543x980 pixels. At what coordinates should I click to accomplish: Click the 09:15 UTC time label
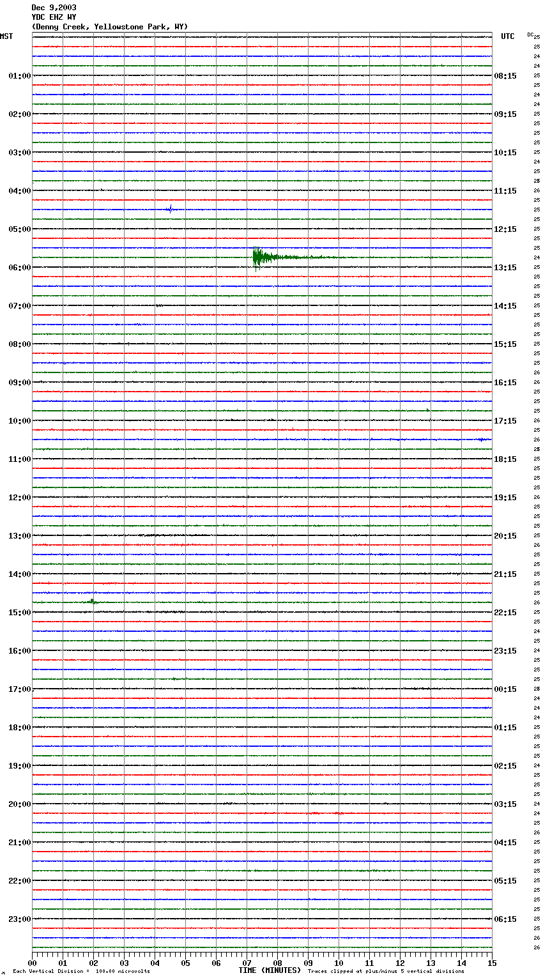coord(505,114)
